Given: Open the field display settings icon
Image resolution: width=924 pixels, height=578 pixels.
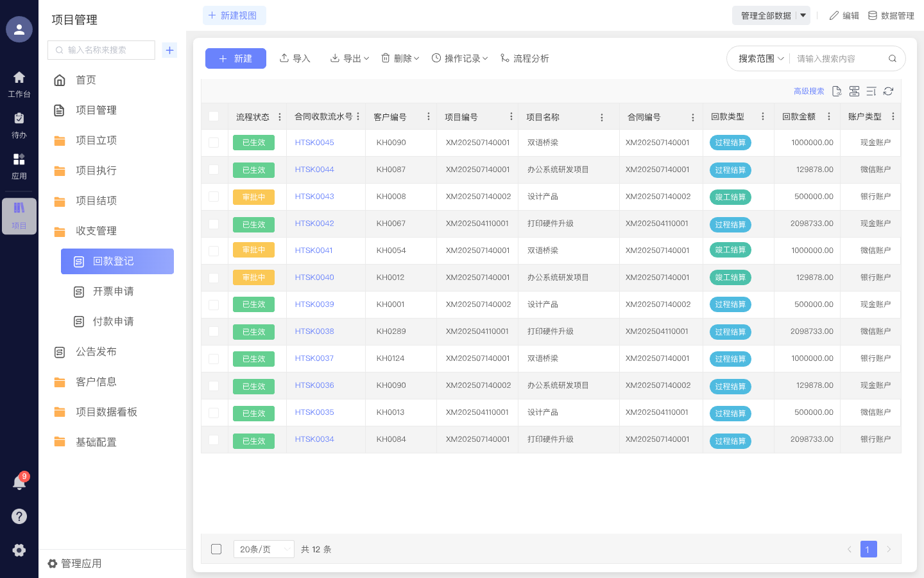Looking at the screenshot, I should tap(854, 91).
